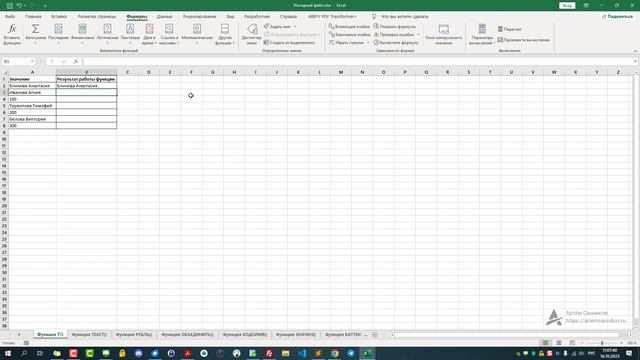Click Evaluate Formula icon
640x360 pixels.
coord(376,42)
